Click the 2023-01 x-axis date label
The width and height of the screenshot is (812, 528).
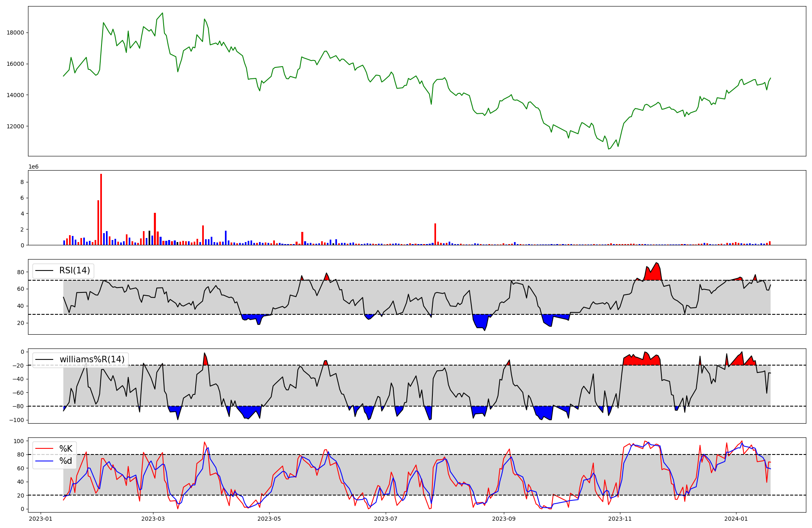tap(41, 519)
